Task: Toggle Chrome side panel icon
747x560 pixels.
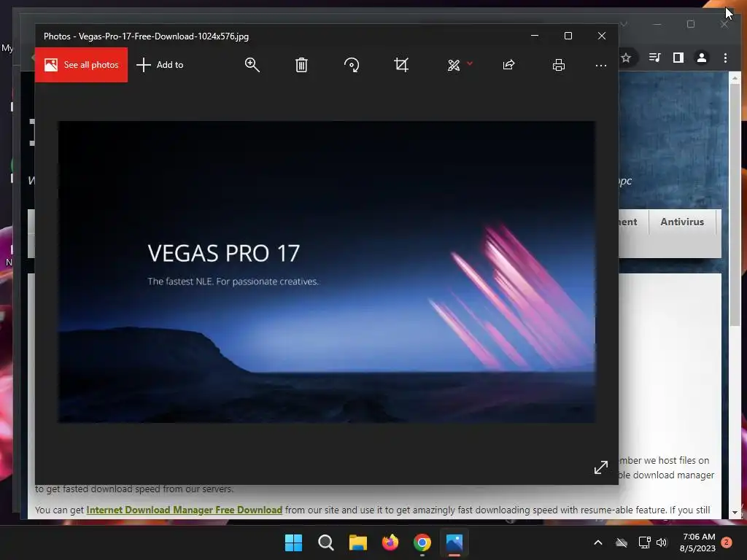Action: click(x=678, y=58)
